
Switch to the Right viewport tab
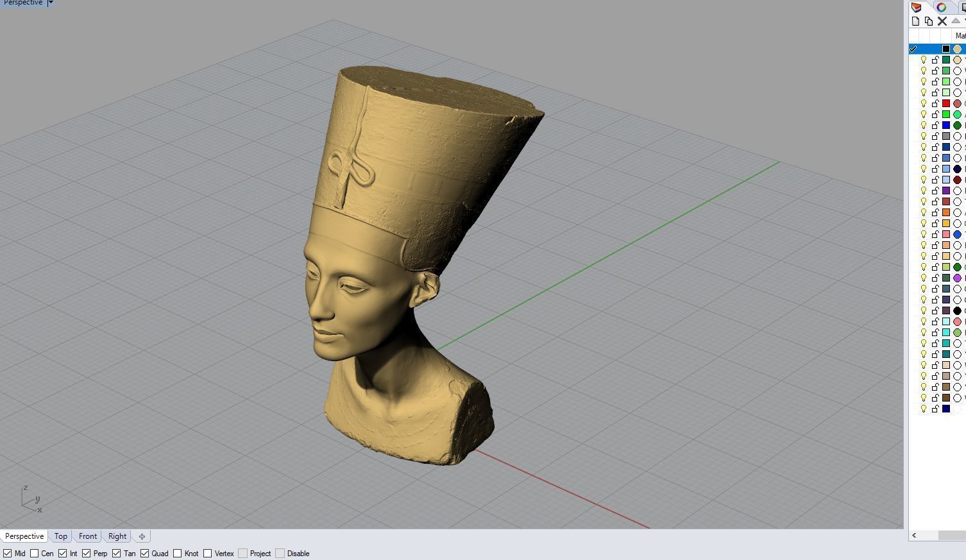(117, 536)
